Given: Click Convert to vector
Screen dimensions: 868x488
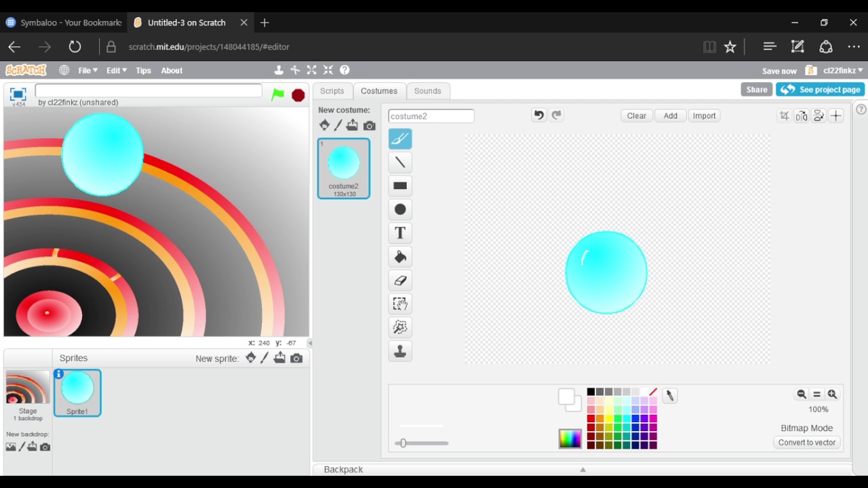Looking at the screenshot, I should point(807,443).
